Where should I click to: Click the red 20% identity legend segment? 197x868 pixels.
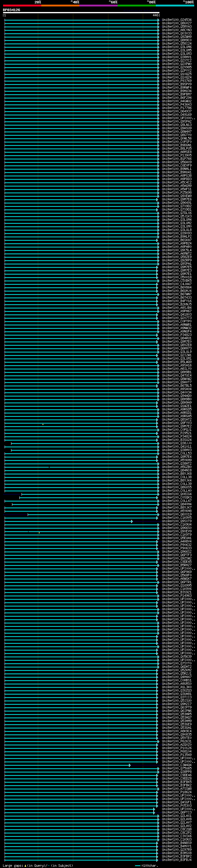(x=22, y=6)
